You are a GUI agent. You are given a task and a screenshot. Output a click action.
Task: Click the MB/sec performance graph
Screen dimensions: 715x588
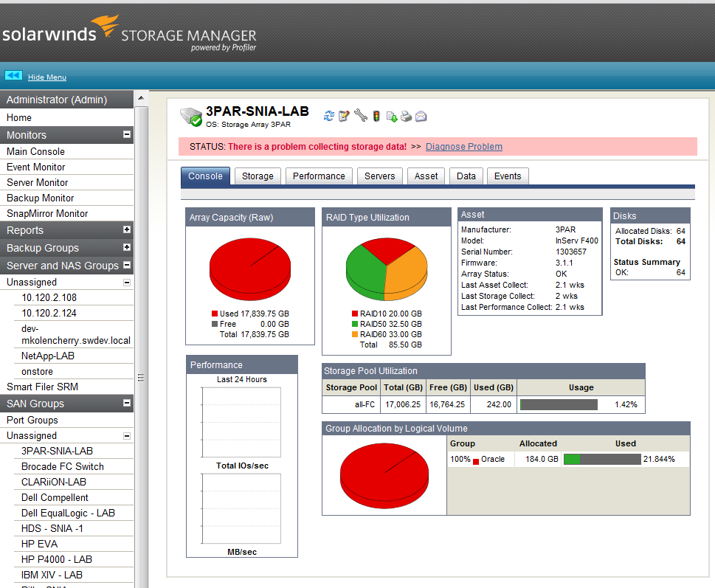pos(241,508)
